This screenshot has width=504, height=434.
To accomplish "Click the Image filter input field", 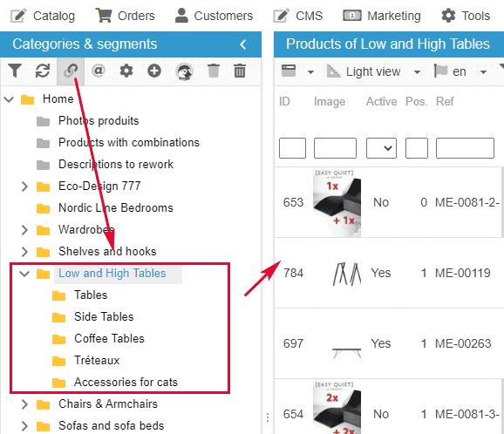I will pos(335,148).
